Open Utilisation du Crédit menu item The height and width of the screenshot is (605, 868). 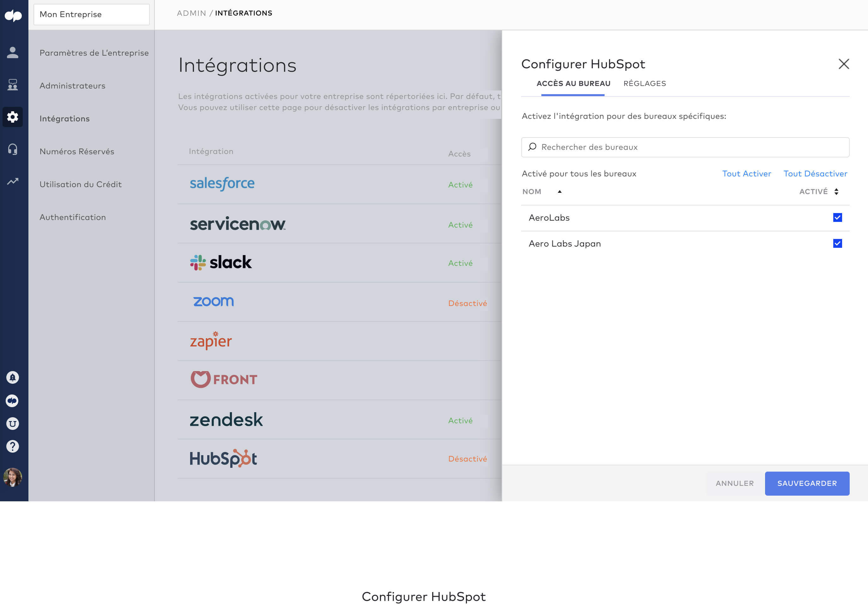point(81,184)
